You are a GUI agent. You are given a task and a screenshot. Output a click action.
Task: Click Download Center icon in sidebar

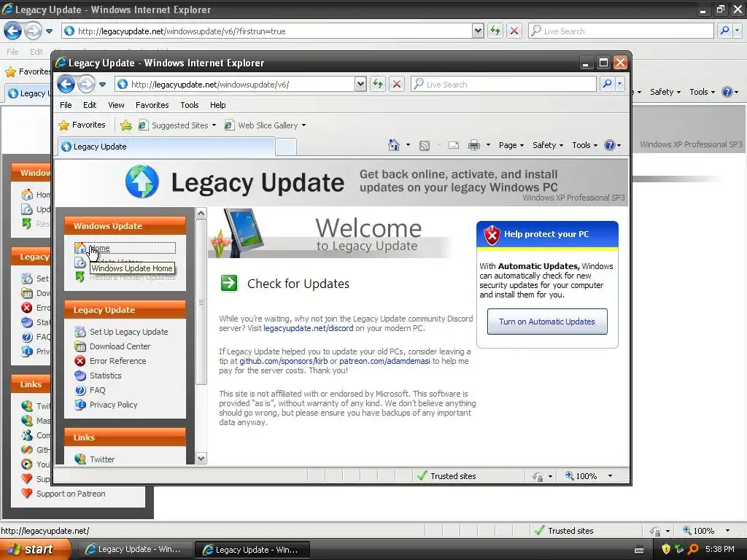[x=80, y=346]
